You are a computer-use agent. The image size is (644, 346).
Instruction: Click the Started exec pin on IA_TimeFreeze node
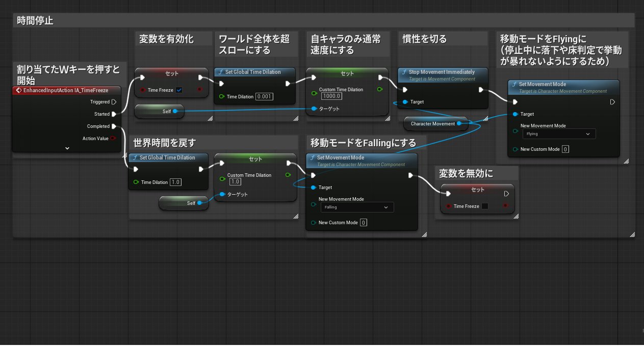[114, 114]
